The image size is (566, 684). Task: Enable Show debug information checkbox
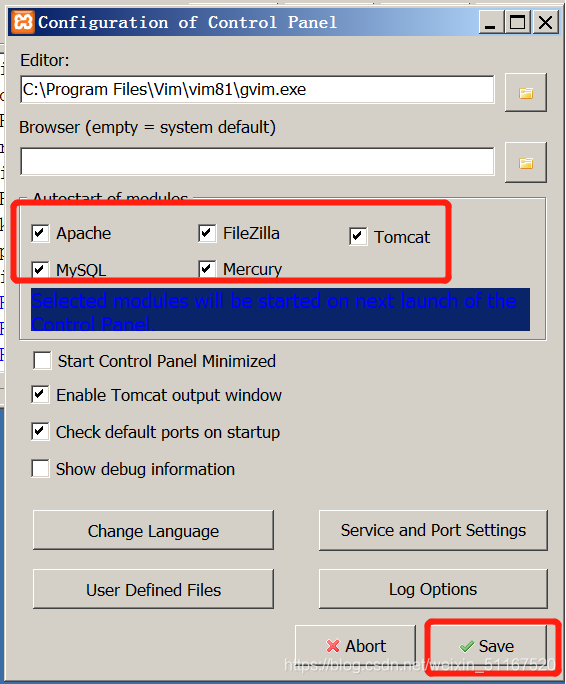(40, 469)
